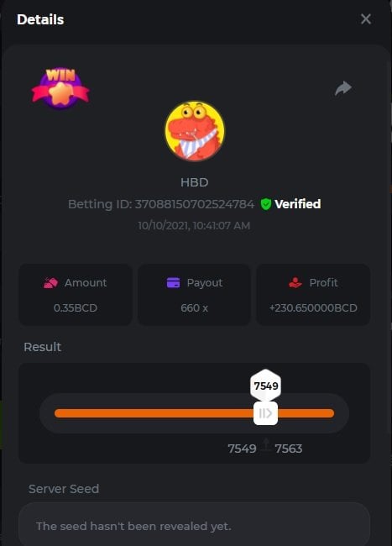This screenshot has width=392, height=546.
Task: Click the share arrow icon
Action: 343,88
